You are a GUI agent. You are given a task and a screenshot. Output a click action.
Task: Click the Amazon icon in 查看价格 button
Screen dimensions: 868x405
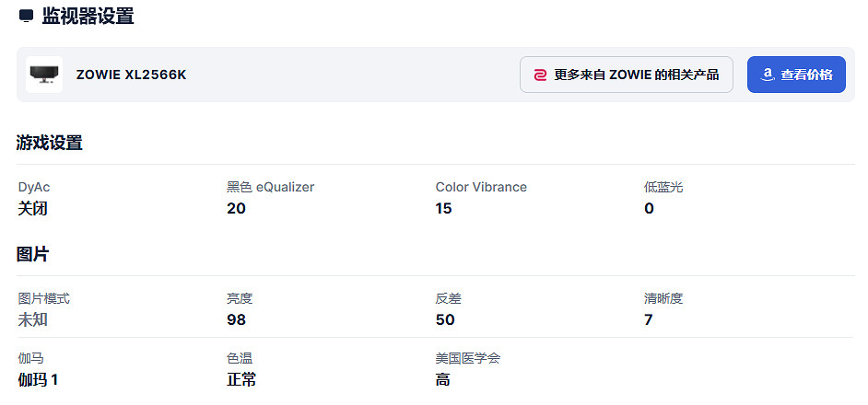[x=767, y=75]
